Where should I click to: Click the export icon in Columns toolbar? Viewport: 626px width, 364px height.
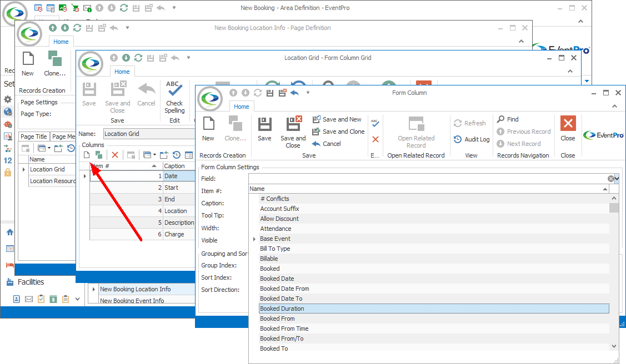pos(164,155)
